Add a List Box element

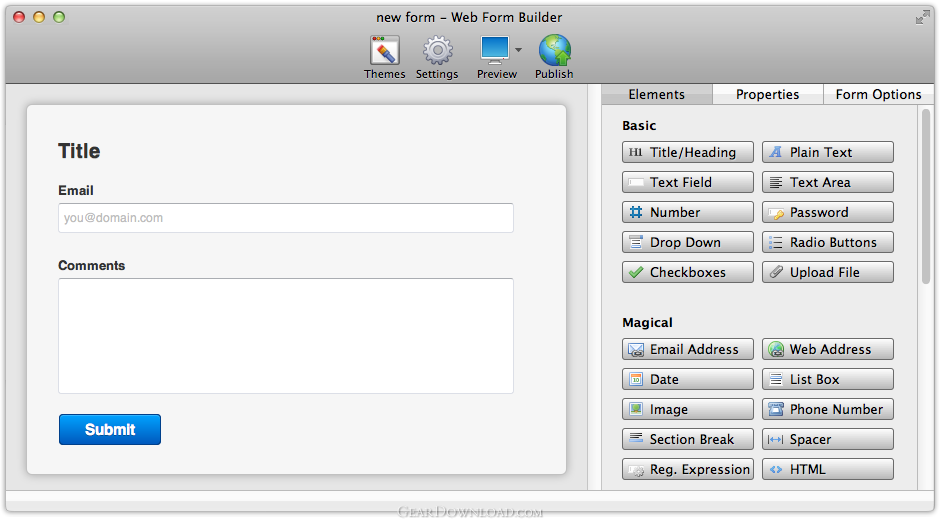[x=828, y=379]
